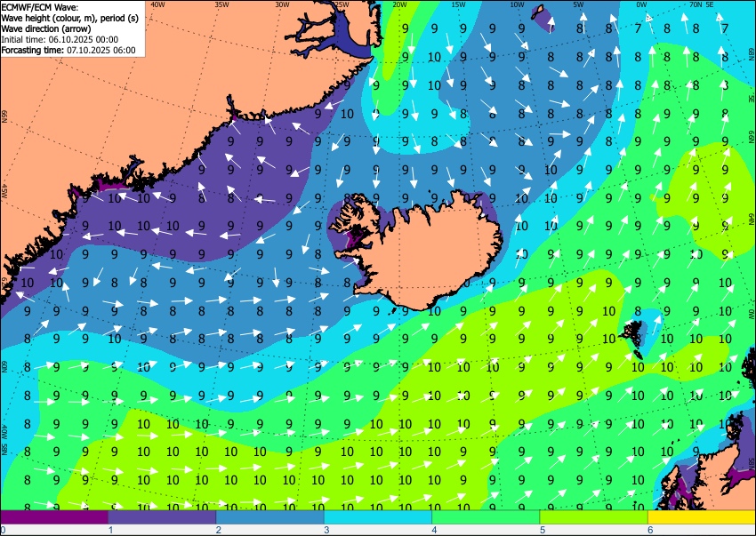Click scale number 5 under the colour bar

coord(543,530)
